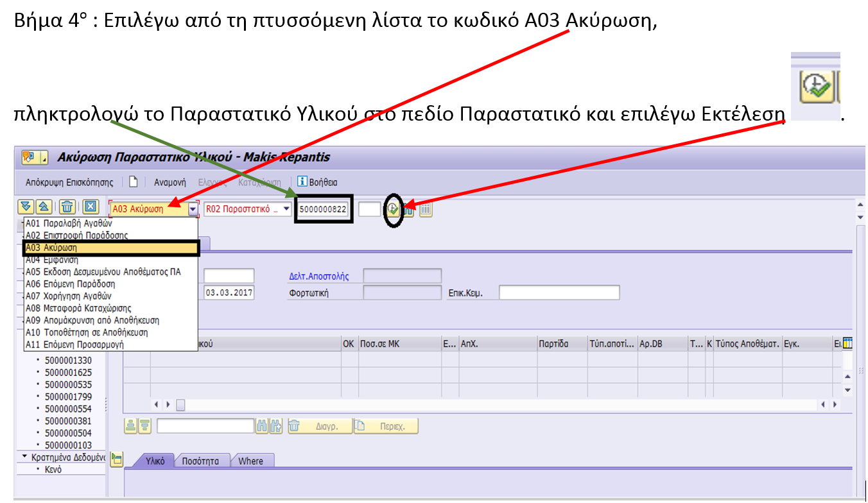Viewport: 868px width, 503px height.
Task: Click the Αναμονή toolbar button
Action: point(169,182)
